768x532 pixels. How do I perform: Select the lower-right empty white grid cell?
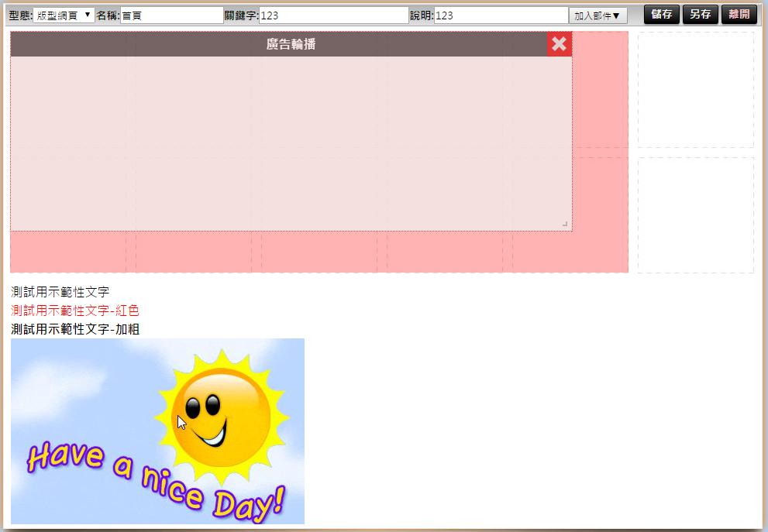695,215
